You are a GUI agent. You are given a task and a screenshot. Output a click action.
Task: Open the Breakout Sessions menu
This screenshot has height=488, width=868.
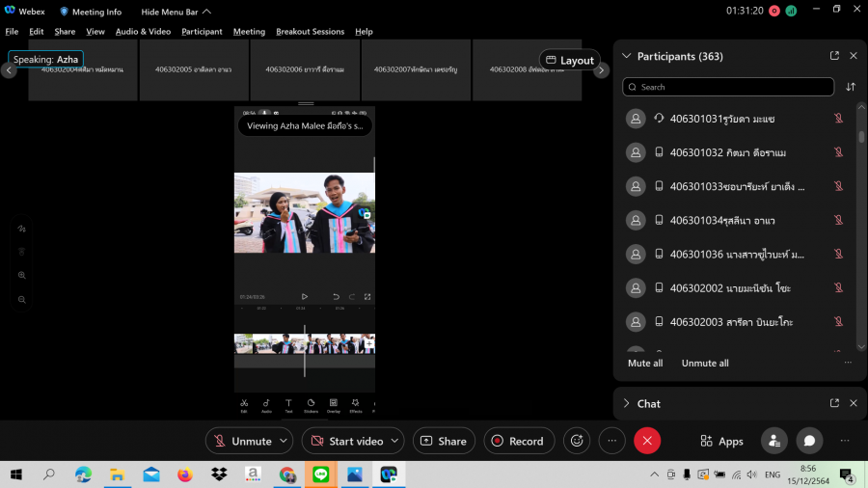(x=310, y=32)
